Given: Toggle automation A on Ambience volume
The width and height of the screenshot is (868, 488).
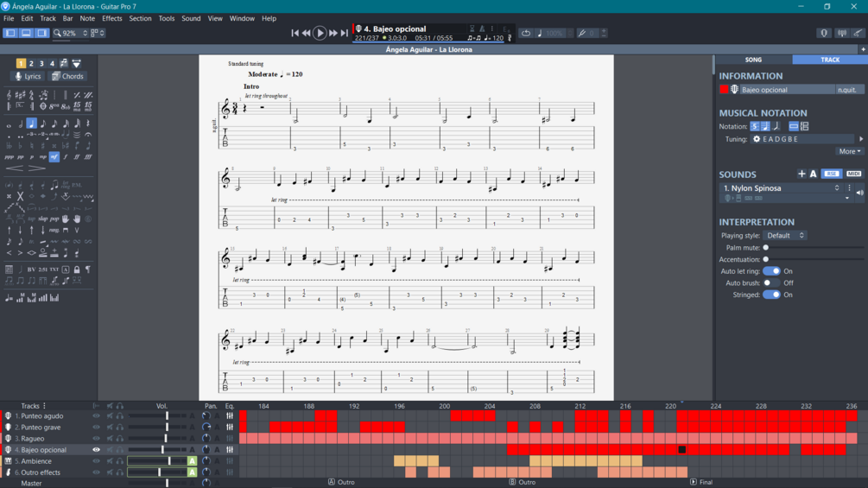Looking at the screenshot, I should [x=192, y=461].
